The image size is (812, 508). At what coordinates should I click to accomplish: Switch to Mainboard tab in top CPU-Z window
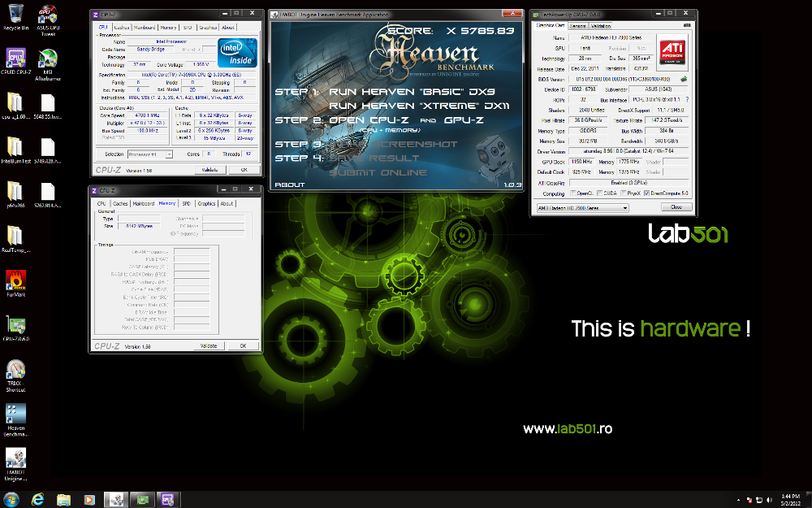[x=145, y=27]
